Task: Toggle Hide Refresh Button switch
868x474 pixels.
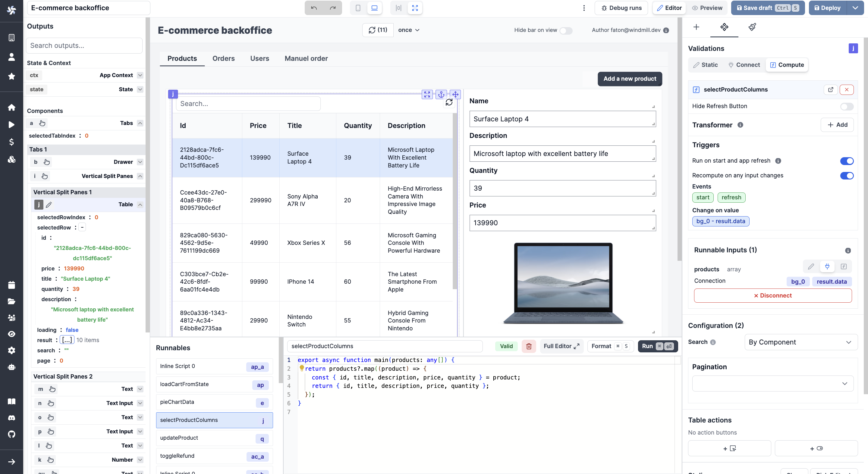Action: [847, 106]
